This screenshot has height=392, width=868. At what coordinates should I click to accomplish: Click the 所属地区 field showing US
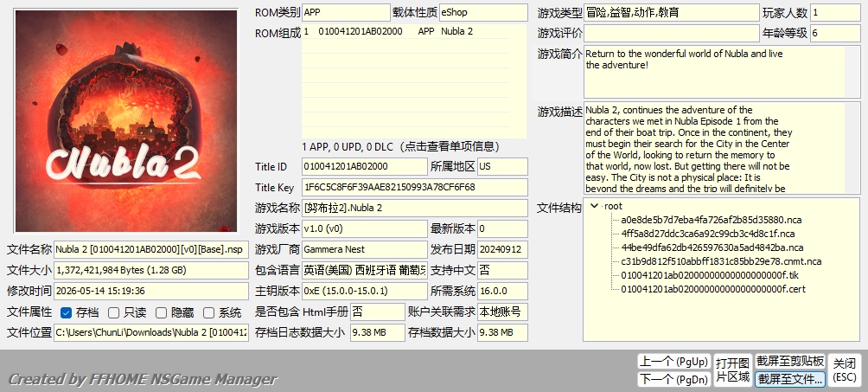(502, 166)
